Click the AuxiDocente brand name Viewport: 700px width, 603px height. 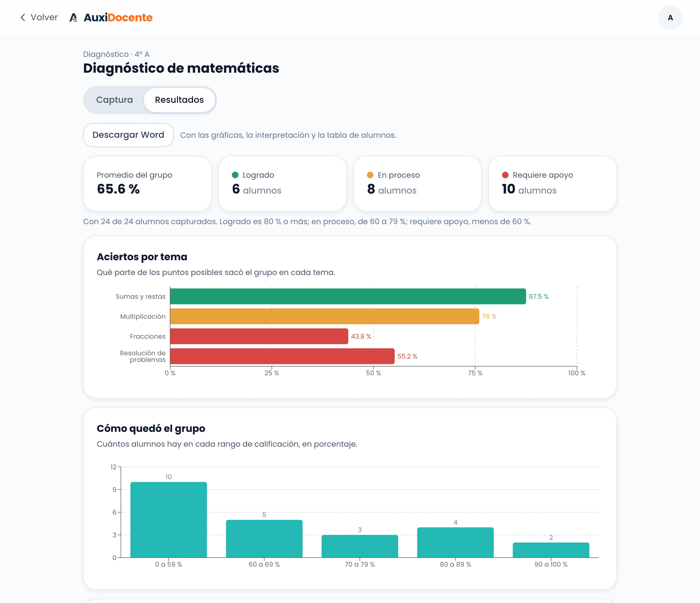click(118, 17)
